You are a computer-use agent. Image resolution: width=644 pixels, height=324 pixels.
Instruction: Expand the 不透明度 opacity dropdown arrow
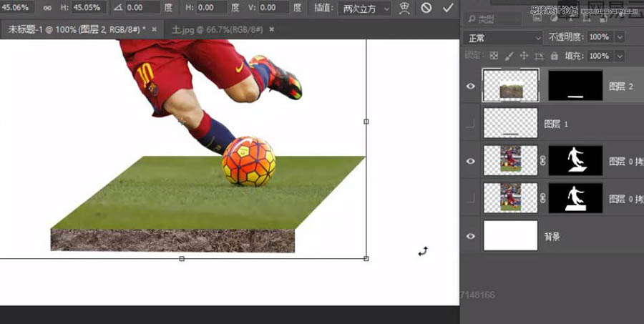click(x=619, y=37)
